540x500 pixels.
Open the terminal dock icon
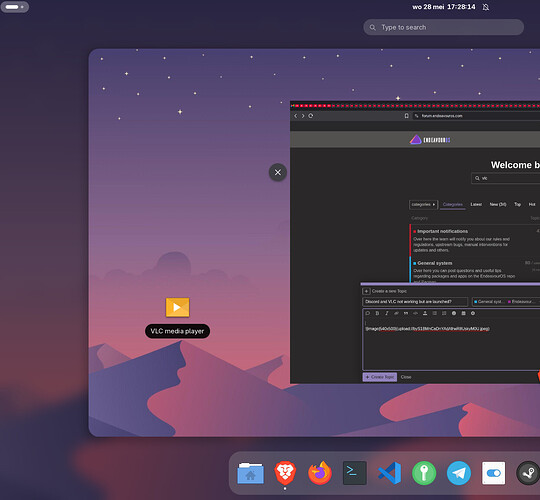(x=355, y=473)
